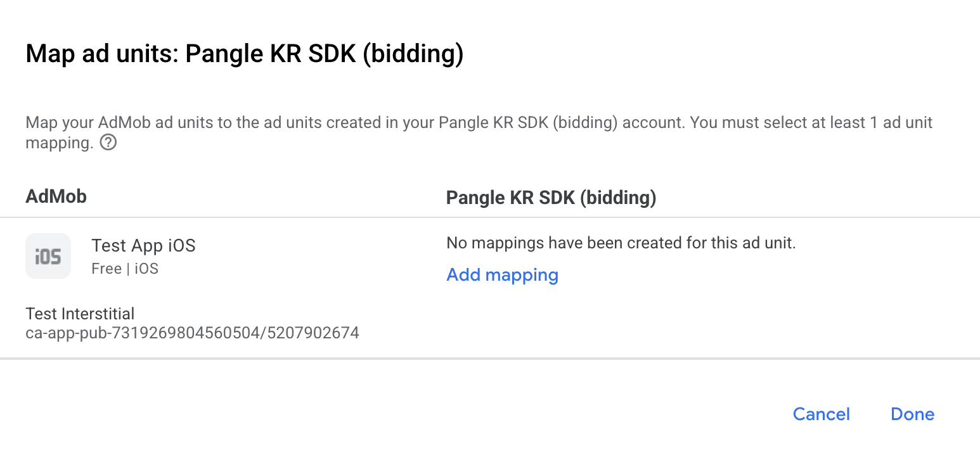980x460 pixels.
Task: Click the help question mark icon
Action: click(x=108, y=143)
